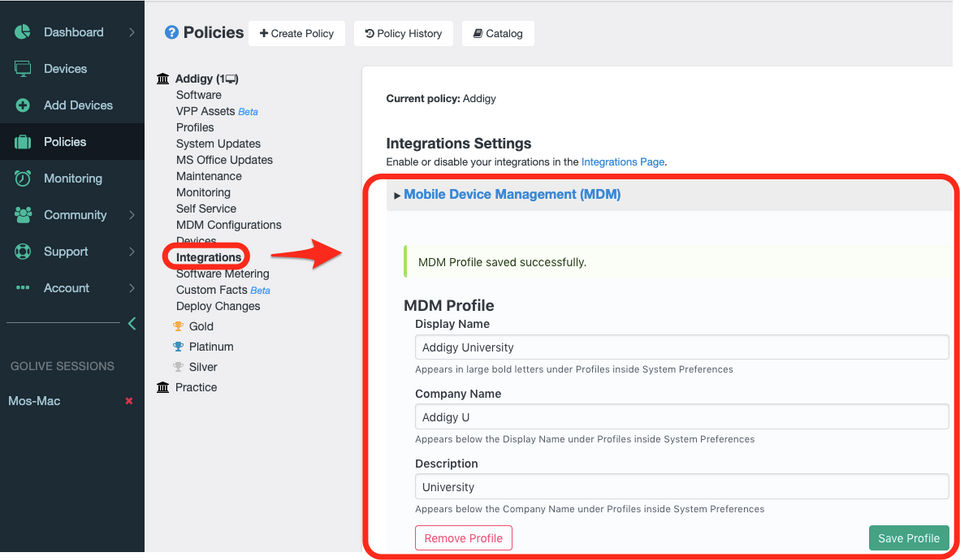Click the Add Devices plus icon

[x=23, y=105]
